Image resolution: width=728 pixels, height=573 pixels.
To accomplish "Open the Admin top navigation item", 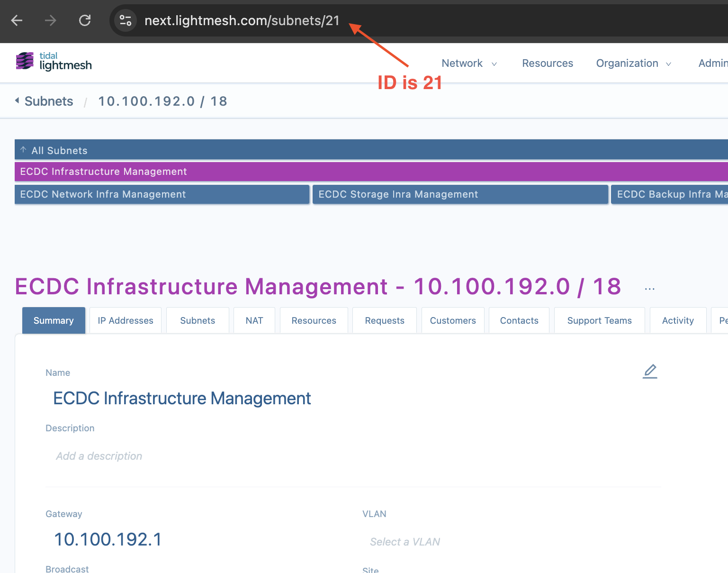I will 713,63.
